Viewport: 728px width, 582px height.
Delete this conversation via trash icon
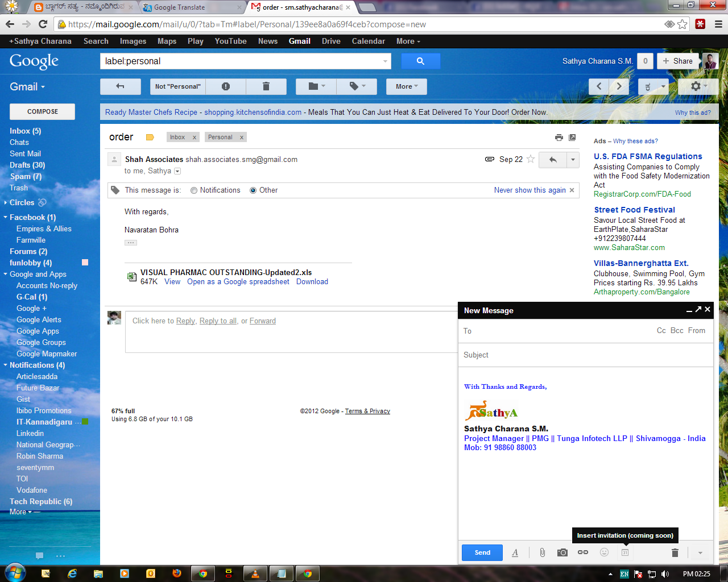coord(266,86)
